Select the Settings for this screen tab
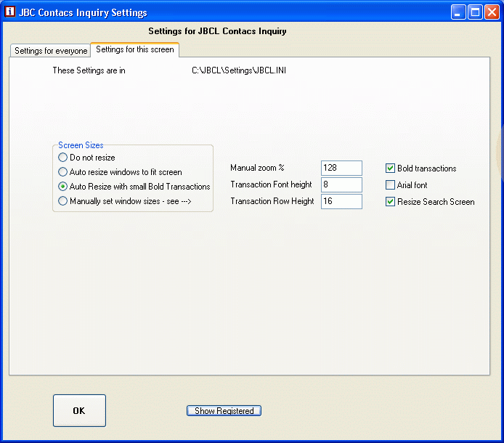 pyautogui.click(x=134, y=49)
